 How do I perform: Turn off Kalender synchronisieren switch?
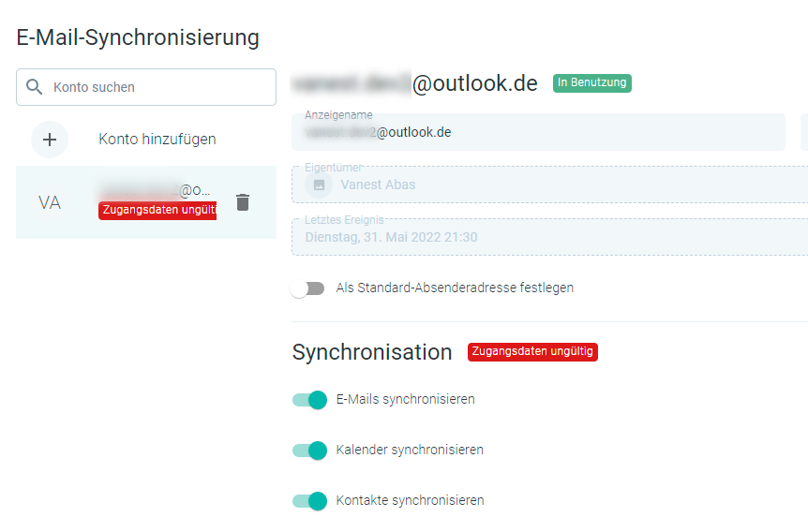click(x=309, y=451)
